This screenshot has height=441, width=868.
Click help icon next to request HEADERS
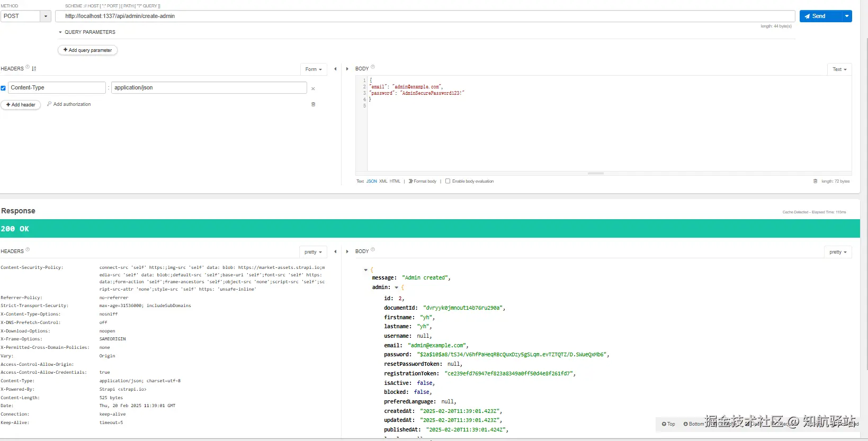coord(28,67)
